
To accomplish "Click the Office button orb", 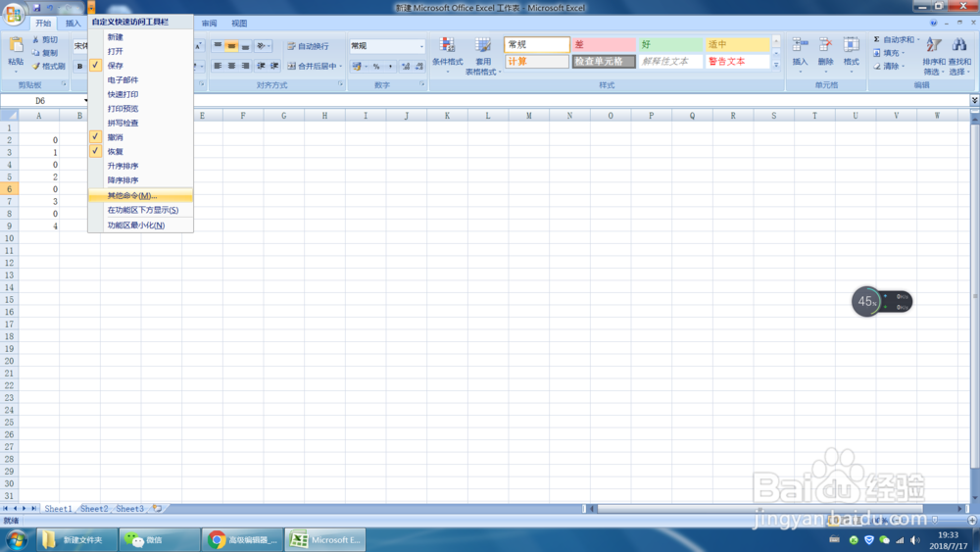I will tap(14, 13).
